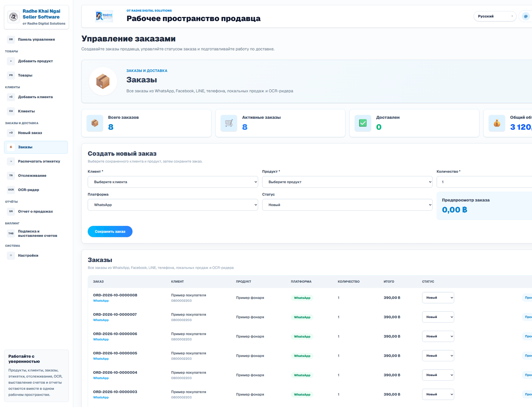Viewport: 532px width, 407px height.
Task: Click the THB icon beside Подписка
Action: [11, 233]
